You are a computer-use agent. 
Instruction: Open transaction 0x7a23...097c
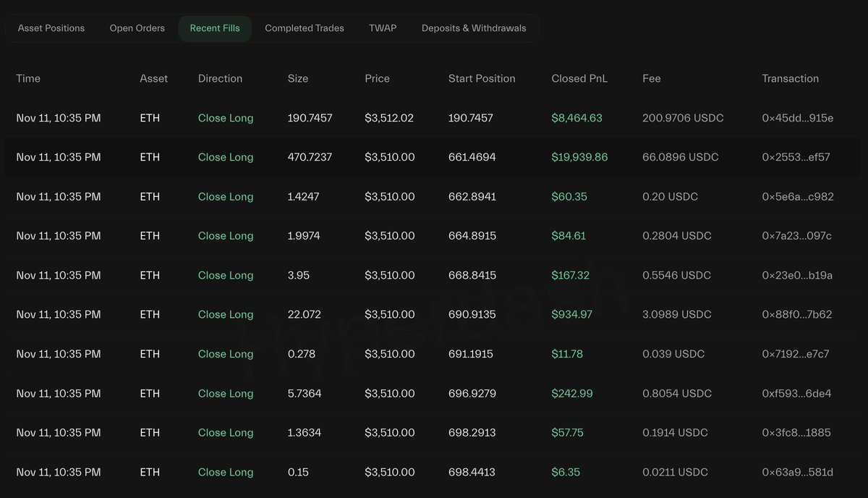tap(796, 236)
